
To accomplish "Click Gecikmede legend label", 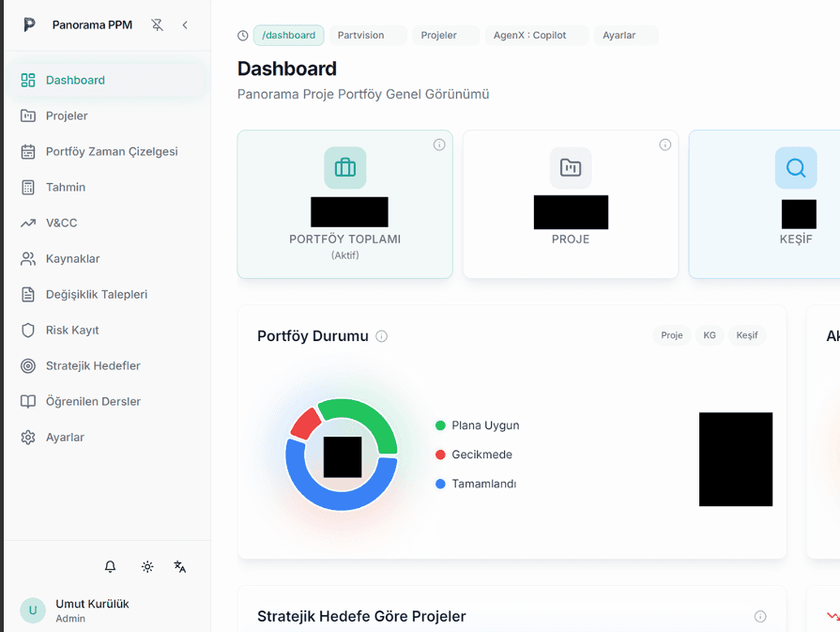I will click(x=481, y=455).
